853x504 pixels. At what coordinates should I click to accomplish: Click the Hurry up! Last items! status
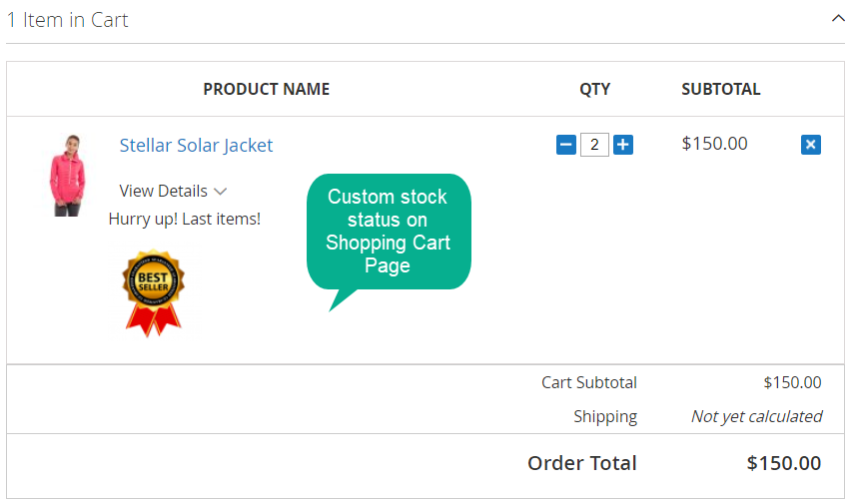tap(185, 219)
